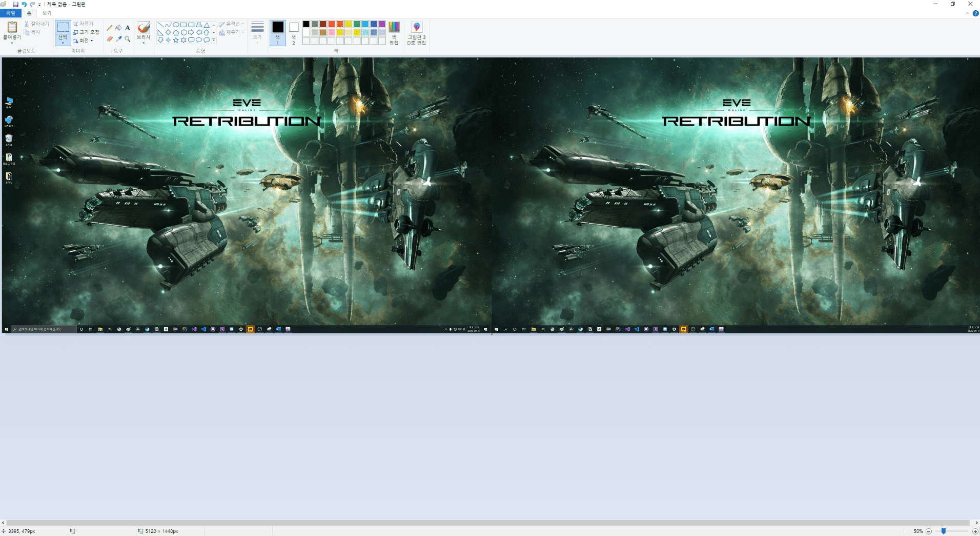Switch to the 홈 (Home) ribbon tab
The height and width of the screenshot is (536, 980).
[29, 13]
